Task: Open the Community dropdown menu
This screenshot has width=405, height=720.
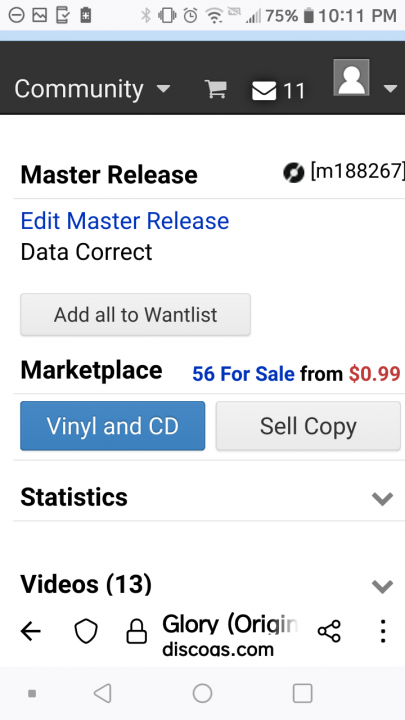Action: 92,89
